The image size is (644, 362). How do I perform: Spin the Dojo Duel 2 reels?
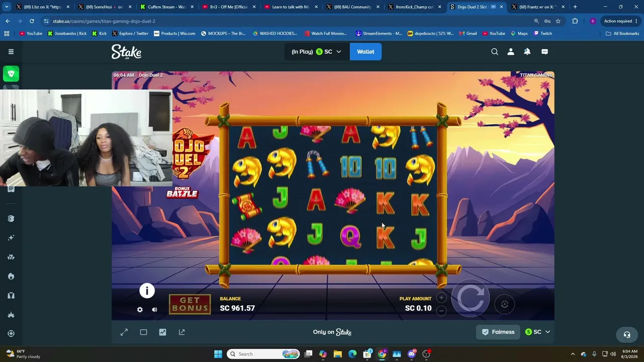tap(470, 298)
